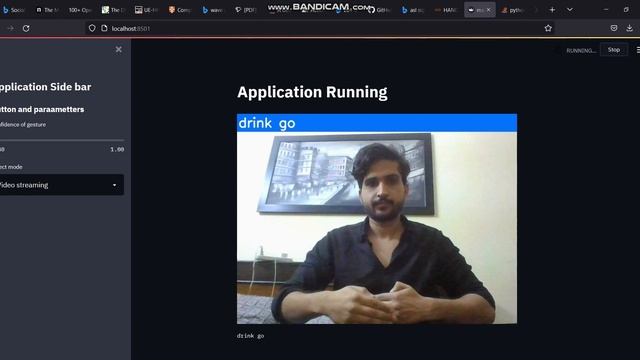Viewport: 640px width, 360px height.
Task: Bookmark this page with the star
Action: [x=548, y=28]
